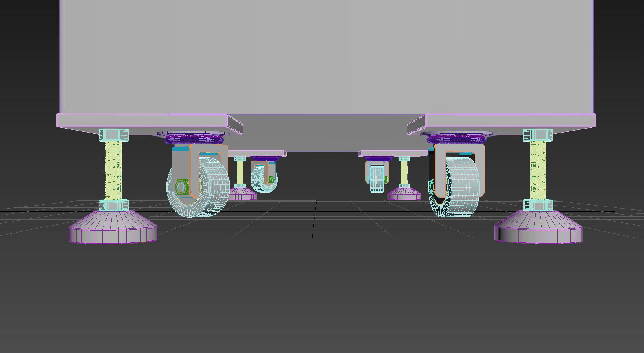The image size is (644, 353).
Task: Select the rear-left yellow threaded rod
Action: [x=240, y=173]
